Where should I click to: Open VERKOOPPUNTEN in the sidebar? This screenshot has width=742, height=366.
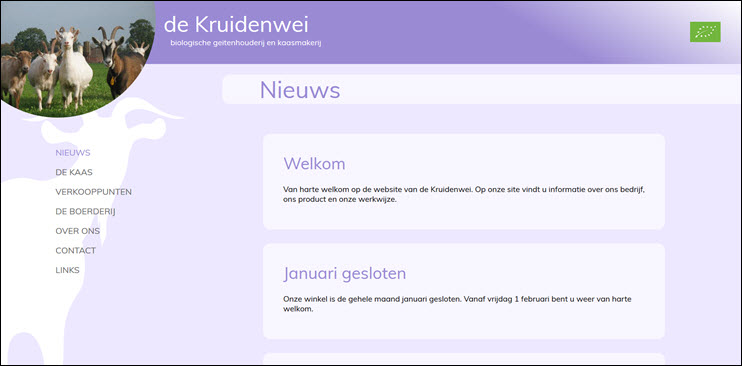tap(94, 192)
